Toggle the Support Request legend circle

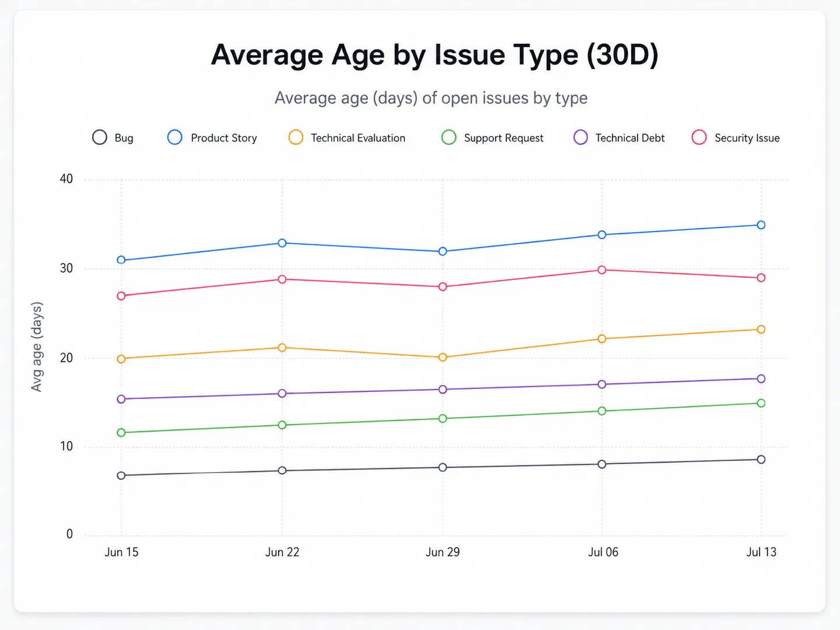(449, 137)
